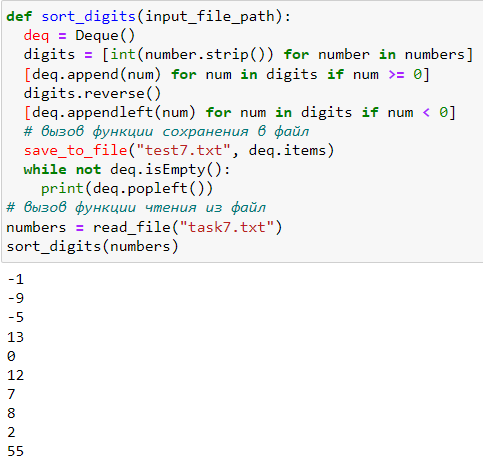Click output value 7
The image size is (483, 462).
tap(11, 394)
